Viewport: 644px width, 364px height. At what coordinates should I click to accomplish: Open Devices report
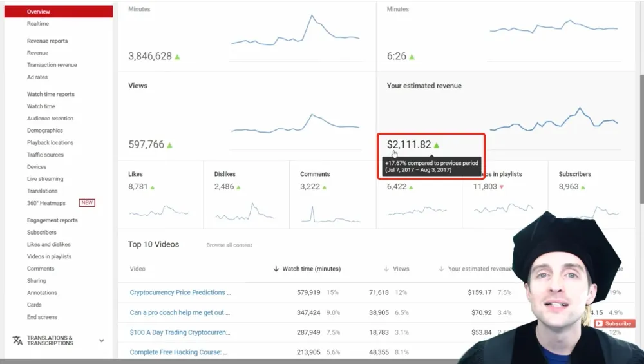pyautogui.click(x=37, y=167)
